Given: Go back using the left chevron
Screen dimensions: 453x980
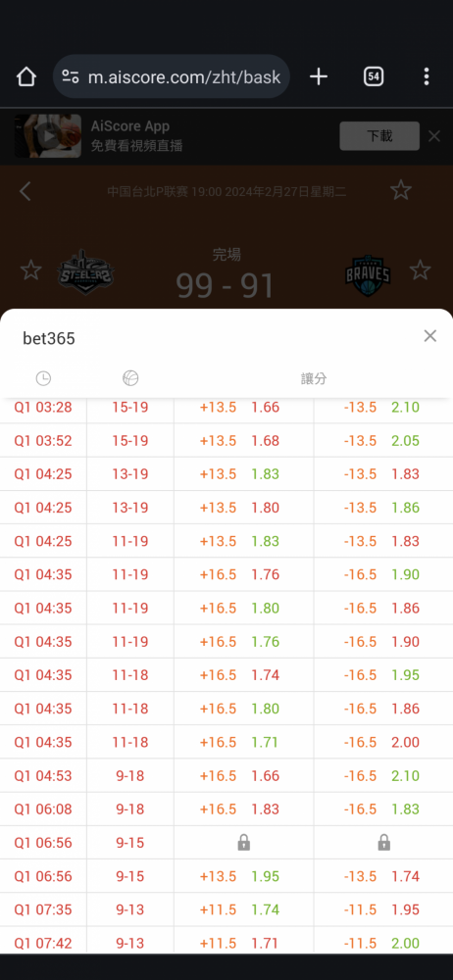Looking at the screenshot, I should (x=25, y=191).
